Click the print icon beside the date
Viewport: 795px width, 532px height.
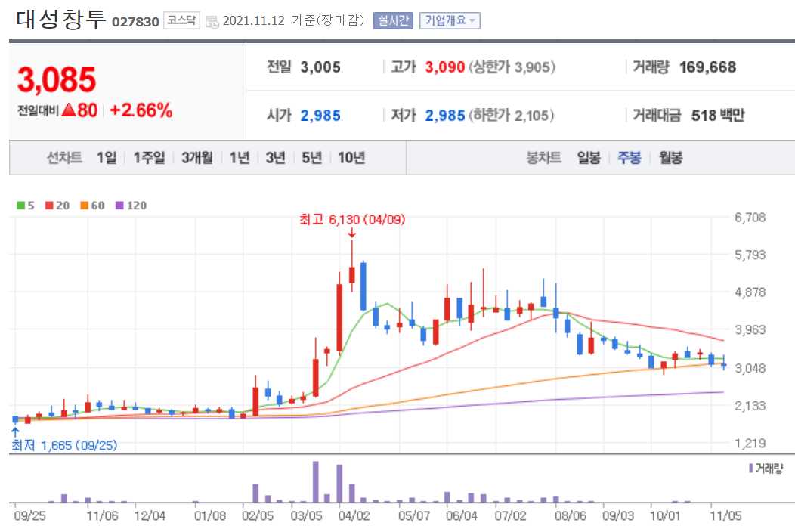214,20
